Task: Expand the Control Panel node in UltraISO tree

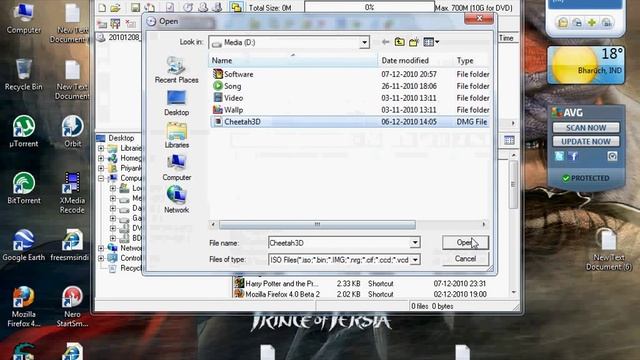Action: coord(101,258)
